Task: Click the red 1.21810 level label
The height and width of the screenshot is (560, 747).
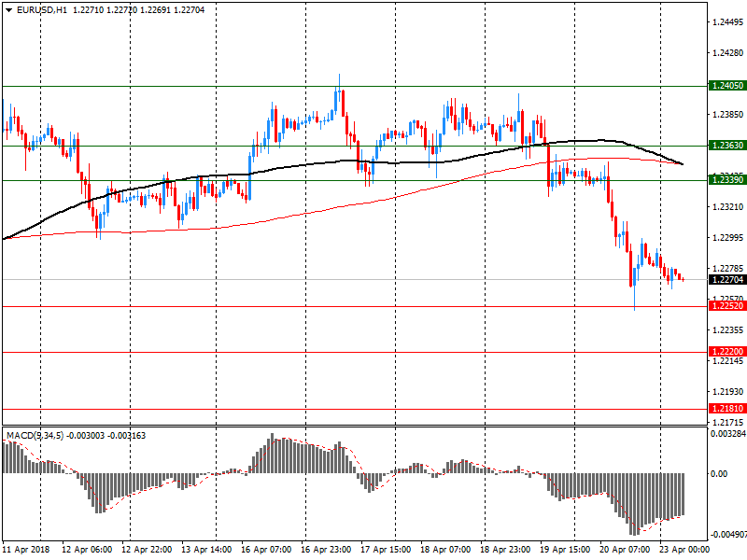Action: click(726, 409)
